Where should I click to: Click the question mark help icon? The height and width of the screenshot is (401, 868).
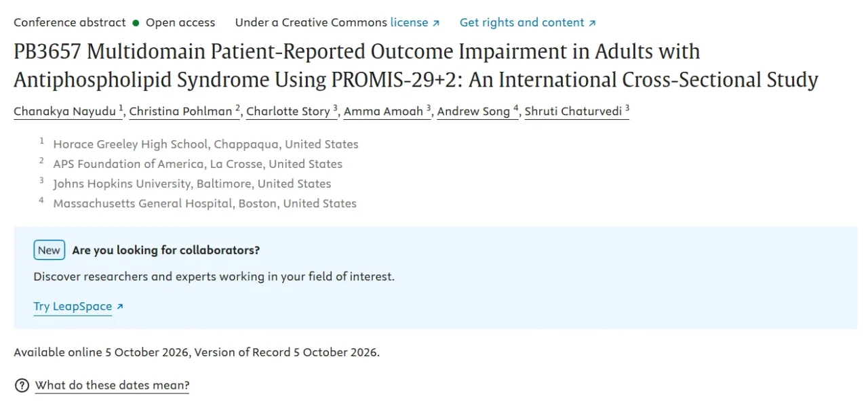point(22,385)
